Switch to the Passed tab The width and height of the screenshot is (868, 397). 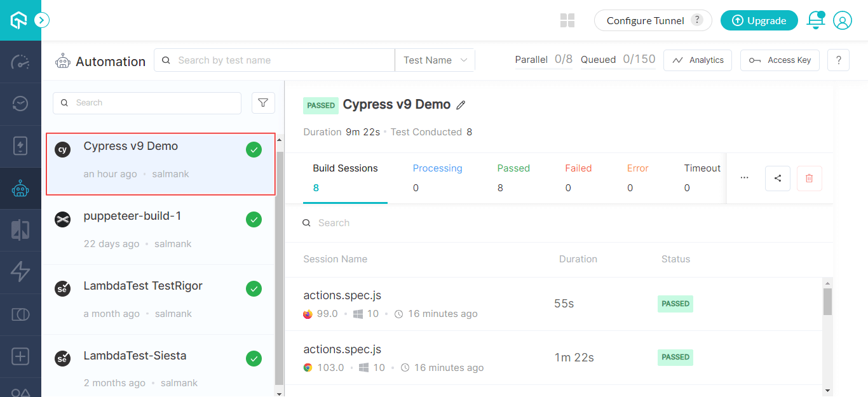[513, 178]
